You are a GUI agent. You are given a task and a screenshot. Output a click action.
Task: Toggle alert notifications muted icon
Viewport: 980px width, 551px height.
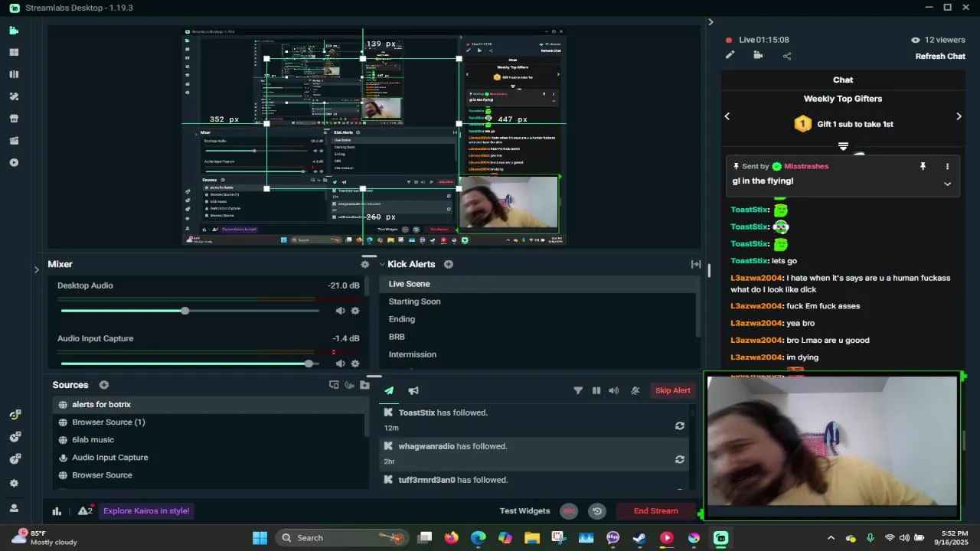[635, 390]
